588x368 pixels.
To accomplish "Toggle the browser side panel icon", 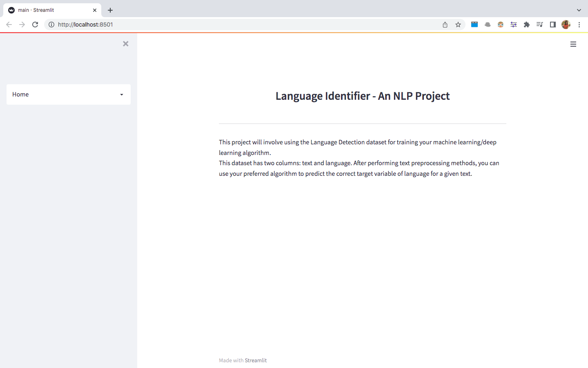I will pos(553,25).
